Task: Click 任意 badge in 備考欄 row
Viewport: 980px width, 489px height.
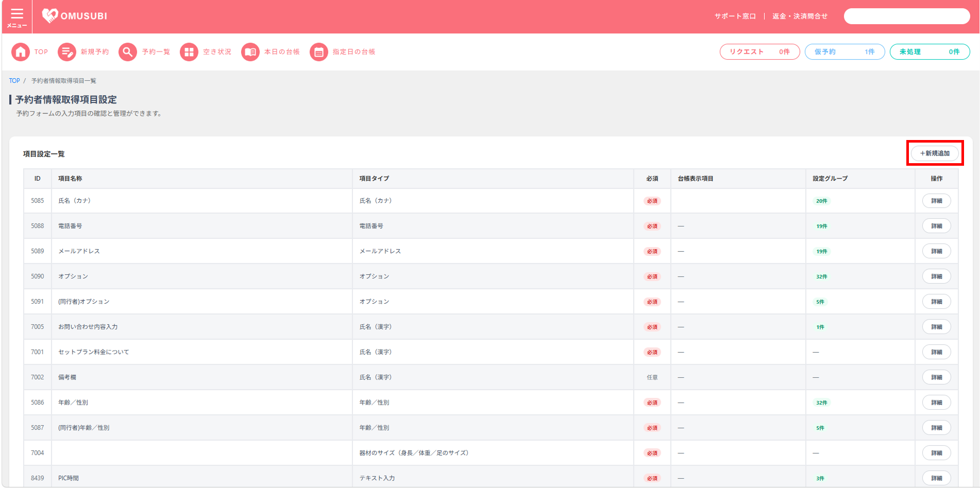Action: point(652,378)
